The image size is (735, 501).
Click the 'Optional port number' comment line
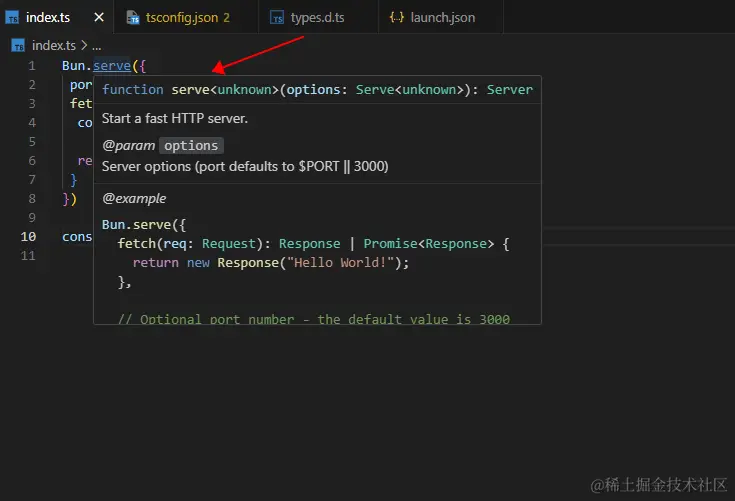[314, 319]
